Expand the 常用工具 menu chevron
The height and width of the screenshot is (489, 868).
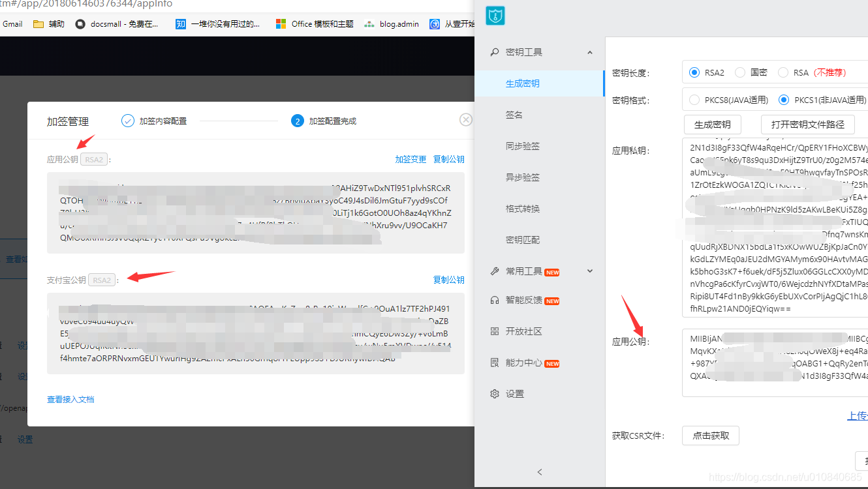(x=590, y=271)
